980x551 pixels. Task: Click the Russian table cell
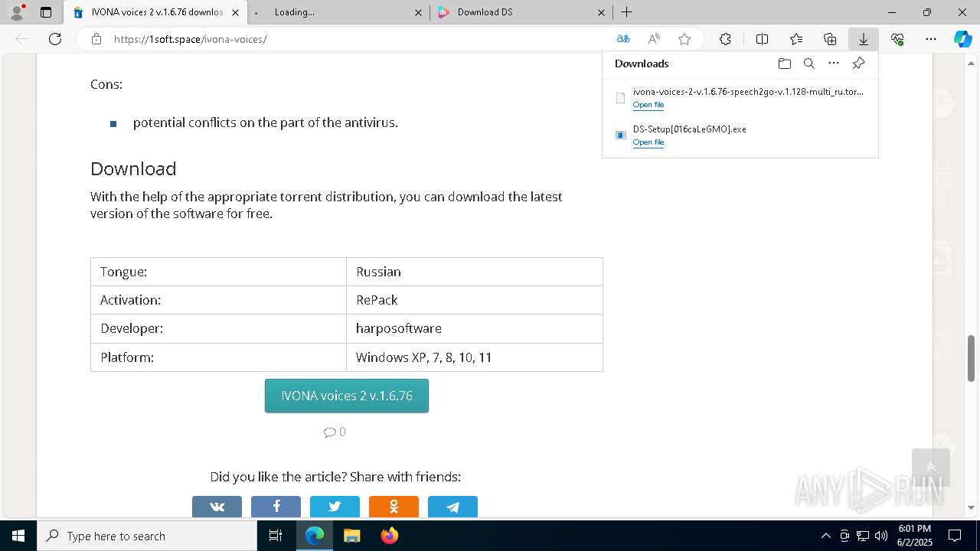[475, 272]
